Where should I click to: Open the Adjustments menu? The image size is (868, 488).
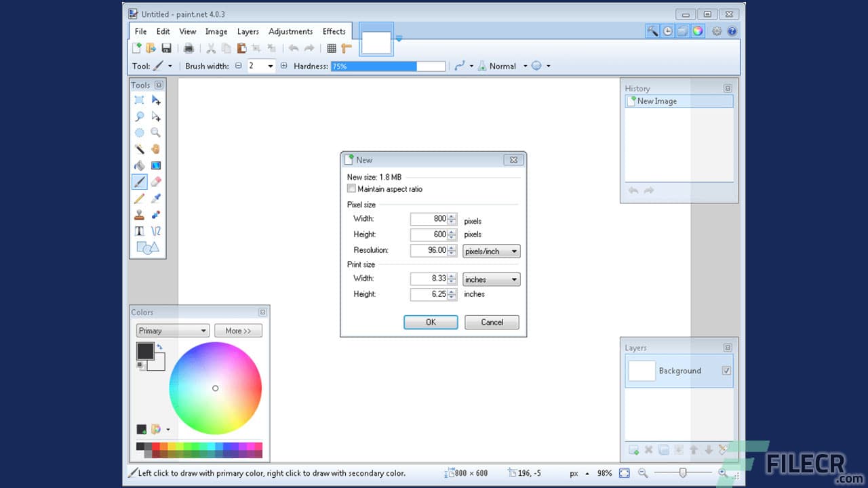pyautogui.click(x=290, y=31)
